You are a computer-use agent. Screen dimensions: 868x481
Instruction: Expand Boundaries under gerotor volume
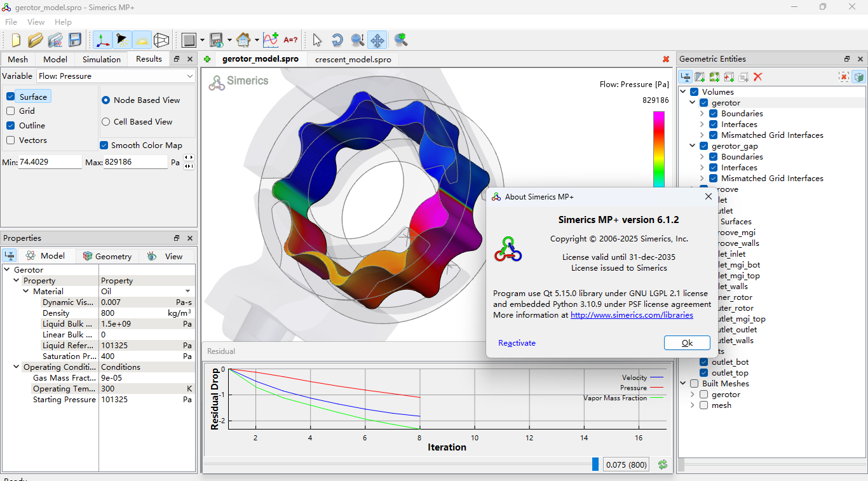tap(702, 114)
